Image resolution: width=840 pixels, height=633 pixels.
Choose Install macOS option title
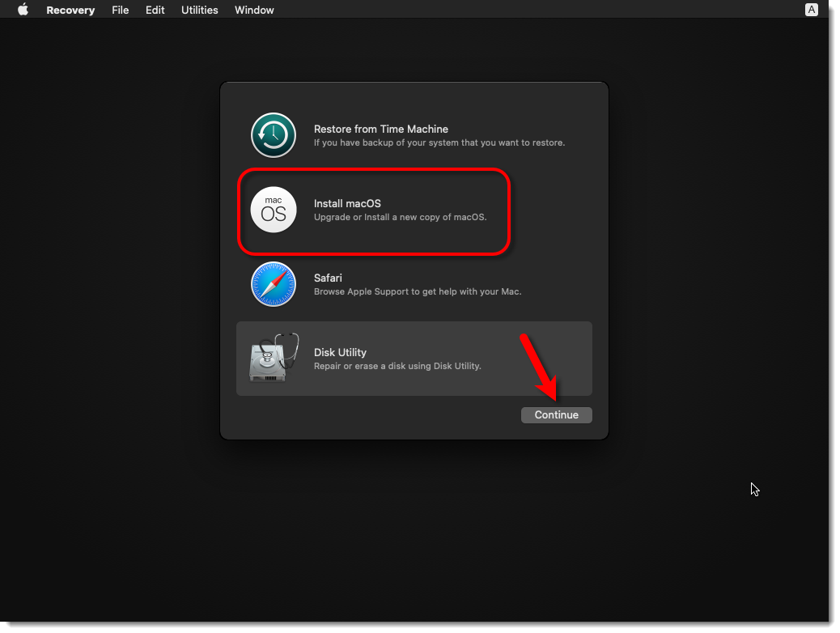(x=347, y=204)
